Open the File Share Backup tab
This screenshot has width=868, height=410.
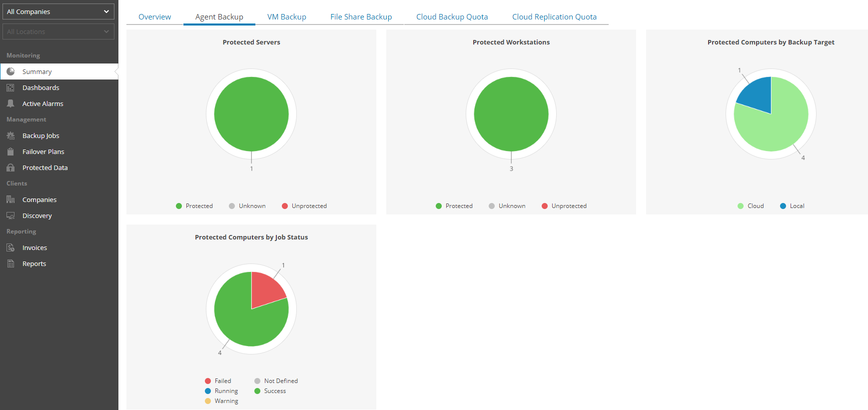pos(361,17)
